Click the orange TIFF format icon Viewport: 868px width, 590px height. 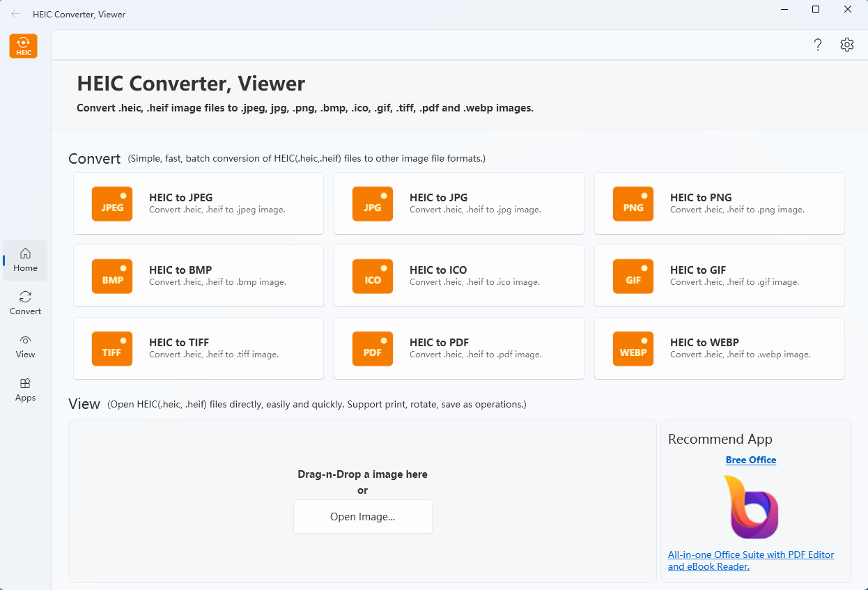112,349
